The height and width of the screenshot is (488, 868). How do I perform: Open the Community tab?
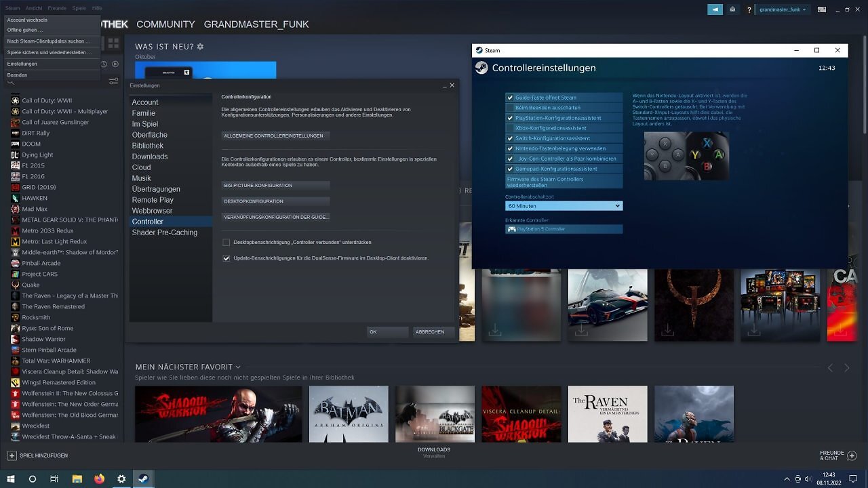coord(165,24)
